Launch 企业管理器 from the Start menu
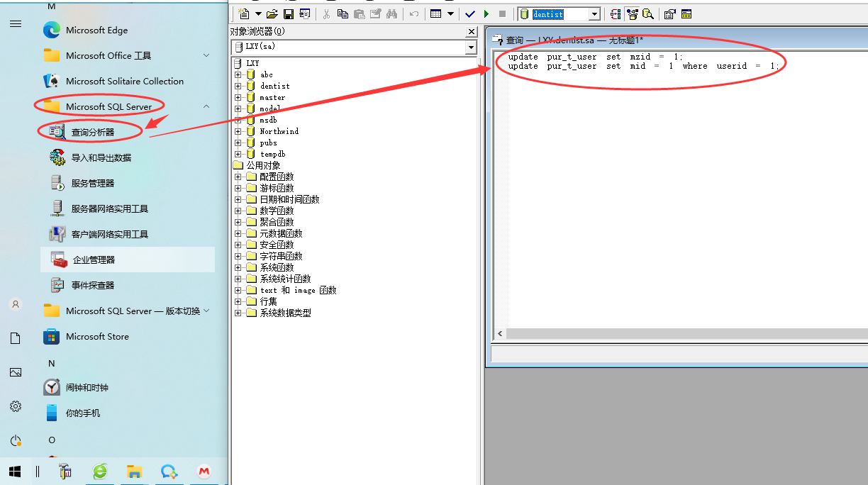The image size is (868, 485). 128,260
